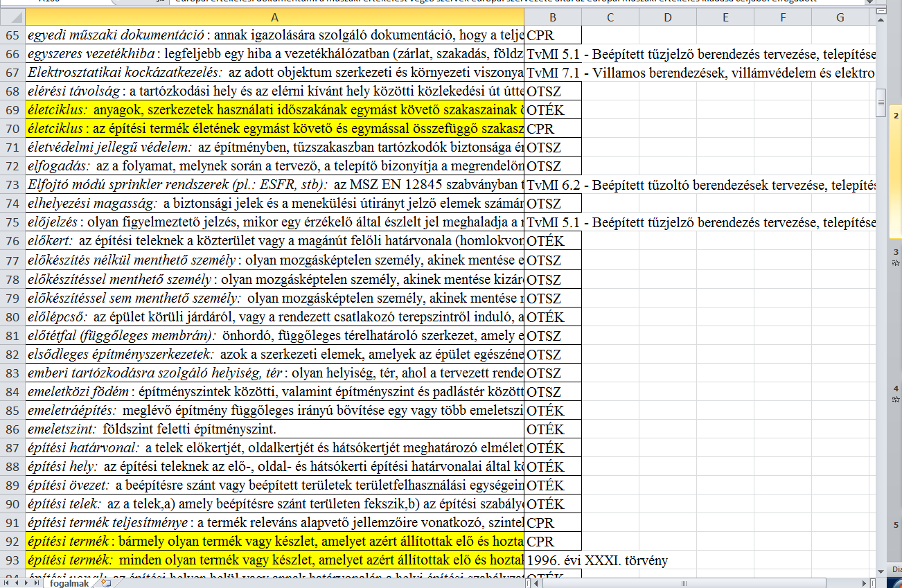Click cell 'előkészítés nélkül menthető személy'
The height and width of the screenshot is (588, 902).
point(275,259)
